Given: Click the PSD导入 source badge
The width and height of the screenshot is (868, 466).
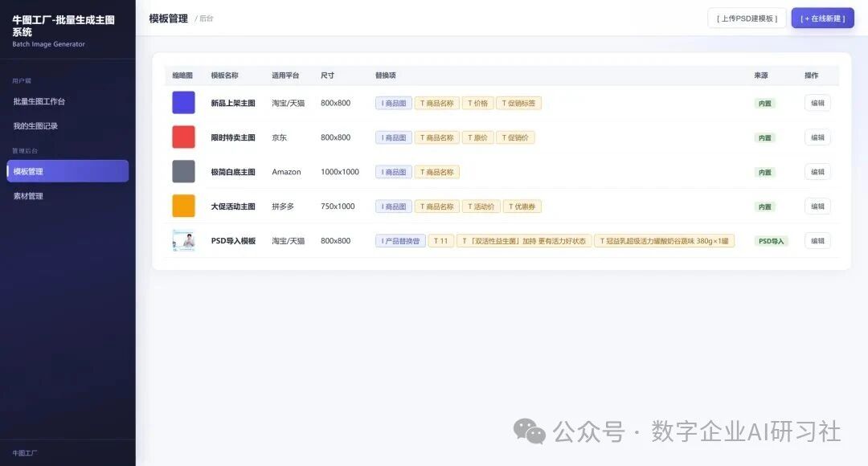Looking at the screenshot, I should [771, 241].
